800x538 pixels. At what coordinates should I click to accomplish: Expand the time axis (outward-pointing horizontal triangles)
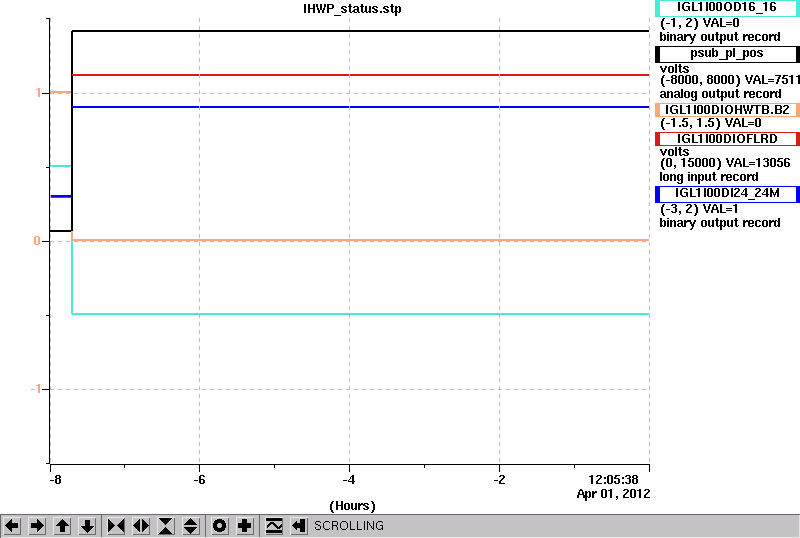[141, 526]
